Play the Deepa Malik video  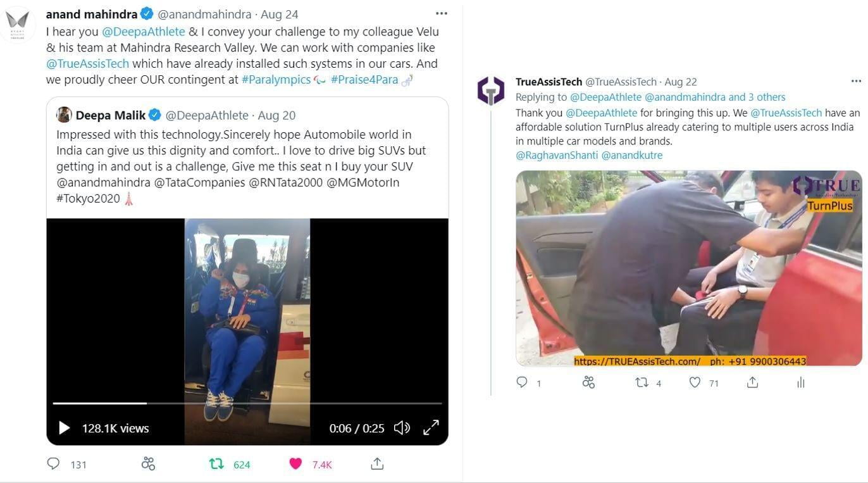[x=64, y=428]
